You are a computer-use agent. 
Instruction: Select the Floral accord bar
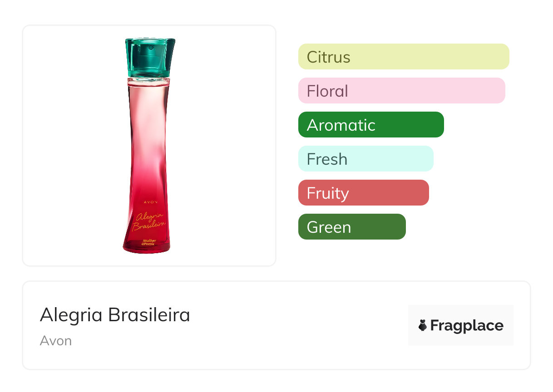coord(401,91)
